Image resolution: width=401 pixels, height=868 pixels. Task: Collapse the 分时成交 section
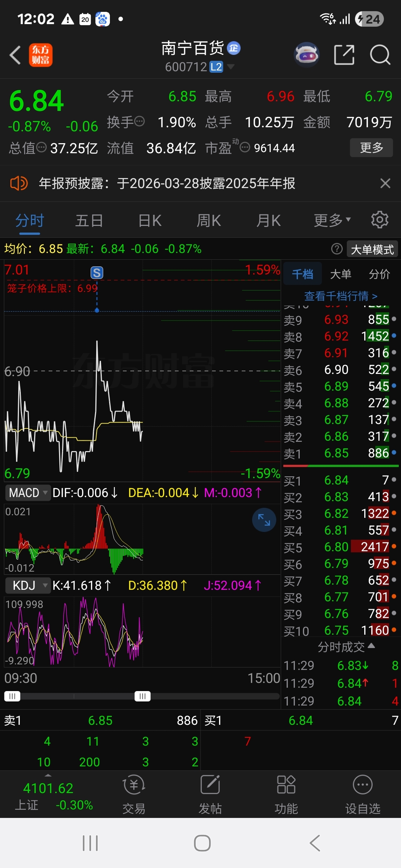(346, 647)
